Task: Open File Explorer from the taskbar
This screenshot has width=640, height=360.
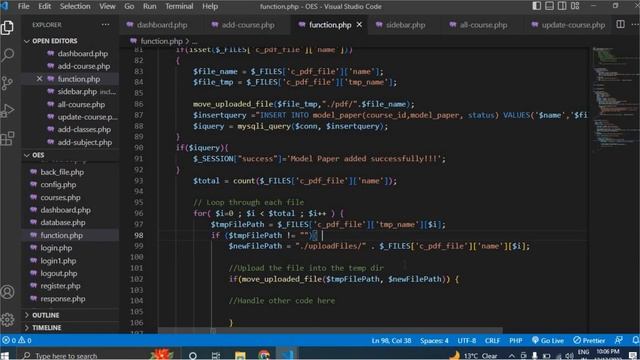Action: [240, 355]
